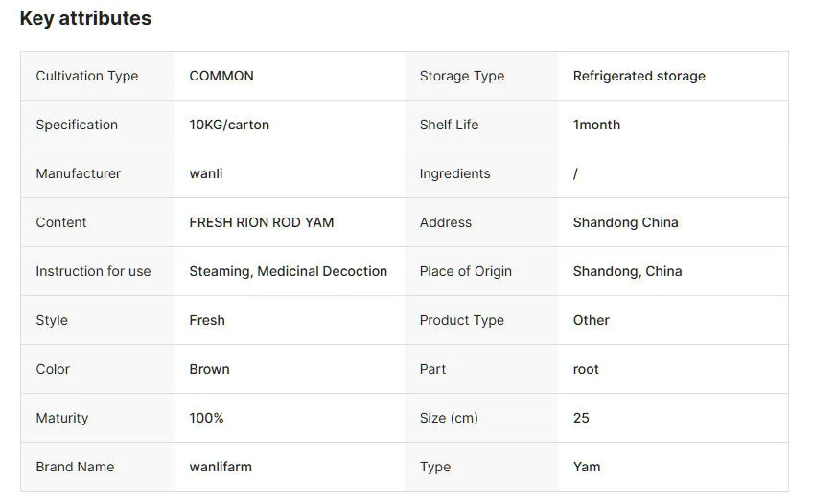
Task: Select the Size (cm) label
Action: pyautogui.click(x=448, y=418)
